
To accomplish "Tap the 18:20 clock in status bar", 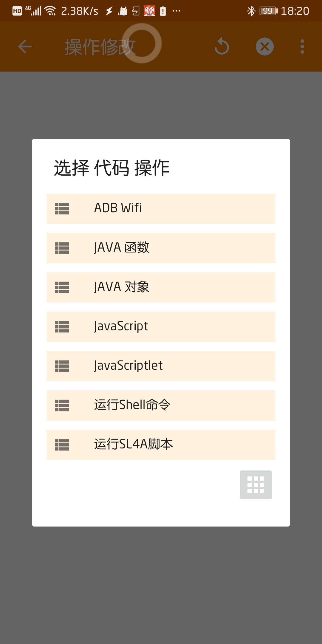I will click(295, 11).
